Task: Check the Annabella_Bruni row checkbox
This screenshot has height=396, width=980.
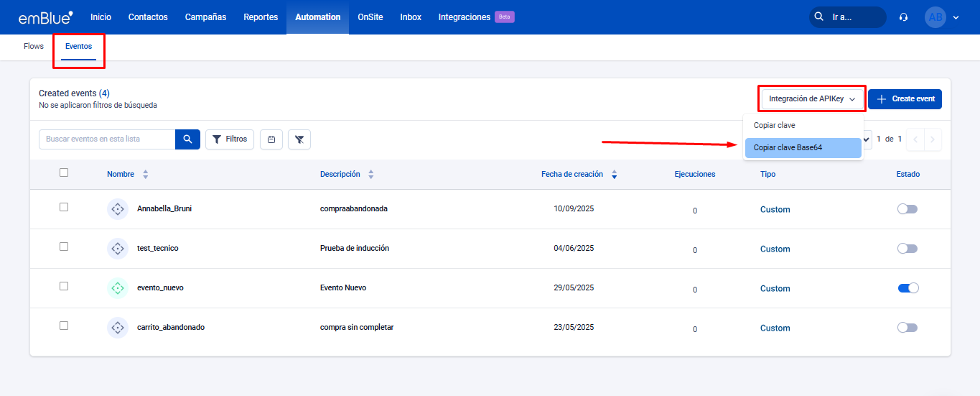Action: click(x=64, y=207)
